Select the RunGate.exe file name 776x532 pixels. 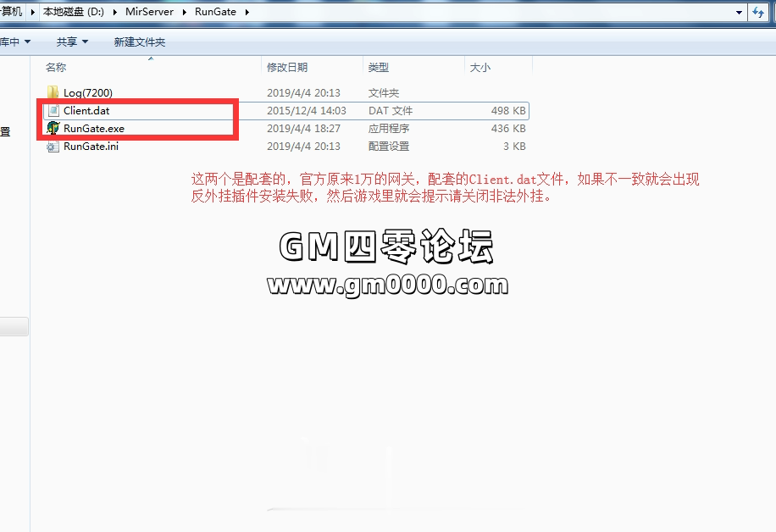(x=94, y=129)
